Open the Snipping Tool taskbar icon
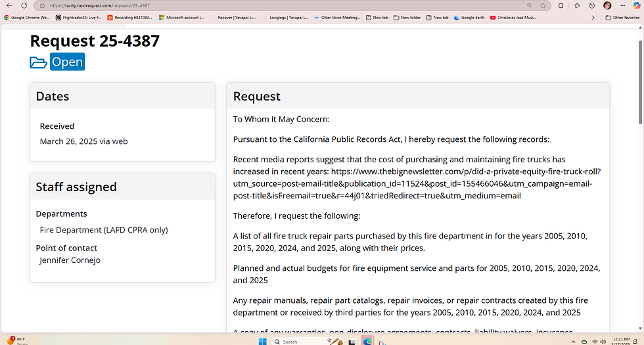 (x=382, y=342)
